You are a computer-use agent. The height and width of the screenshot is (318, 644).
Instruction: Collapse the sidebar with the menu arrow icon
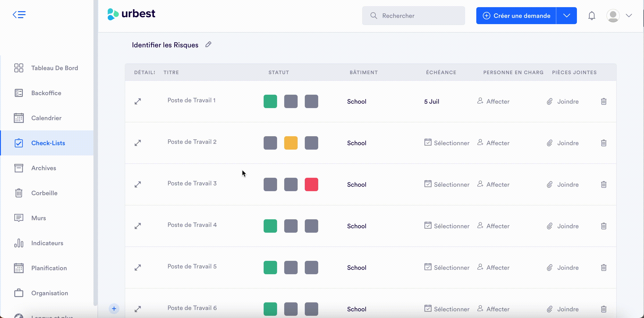(x=19, y=15)
